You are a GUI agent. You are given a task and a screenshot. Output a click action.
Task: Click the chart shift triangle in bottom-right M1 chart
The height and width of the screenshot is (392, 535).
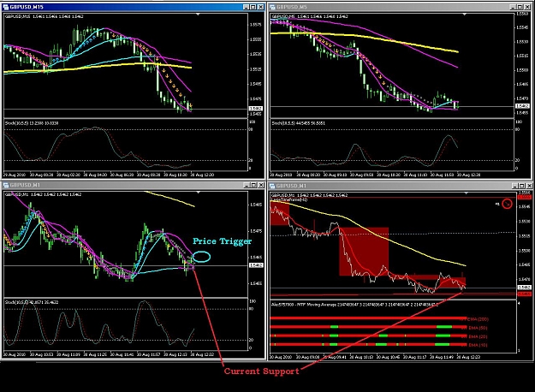[x=467, y=193]
